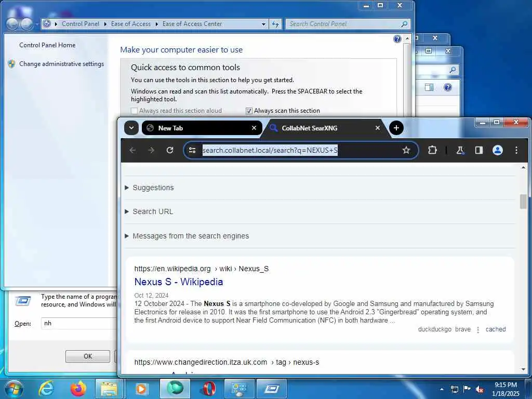The image size is (532, 399).
Task: Launch Internet Explorer from the taskbar
Action: 46,389
